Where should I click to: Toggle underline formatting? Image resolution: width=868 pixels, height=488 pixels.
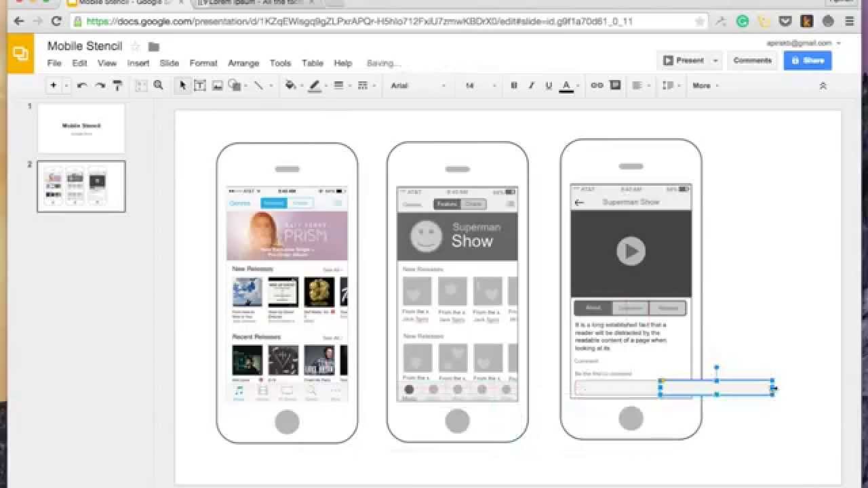pyautogui.click(x=548, y=85)
